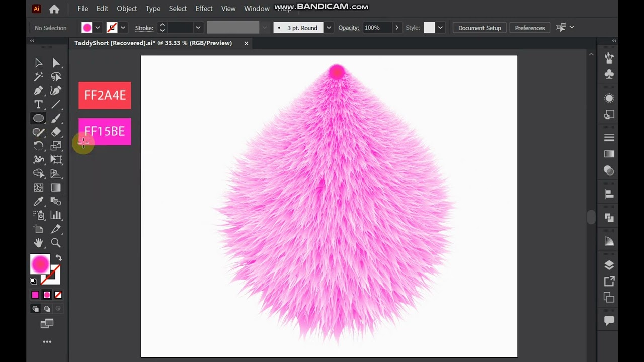The image size is (644, 362).
Task: Change the screen mode icon
Action: pyautogui.click(x=47, y=324)
